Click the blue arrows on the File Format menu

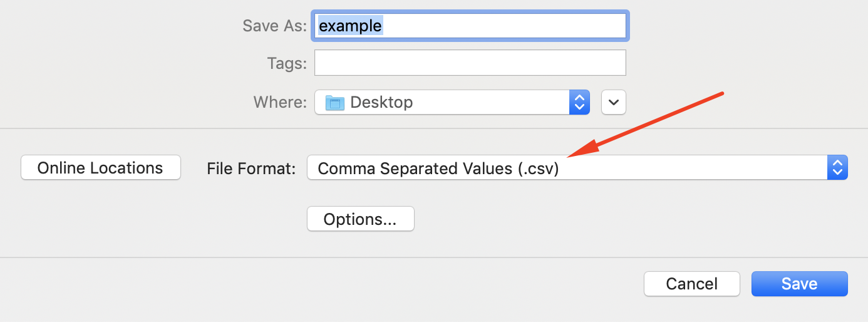pyautogui.click(x=837, y=168)
